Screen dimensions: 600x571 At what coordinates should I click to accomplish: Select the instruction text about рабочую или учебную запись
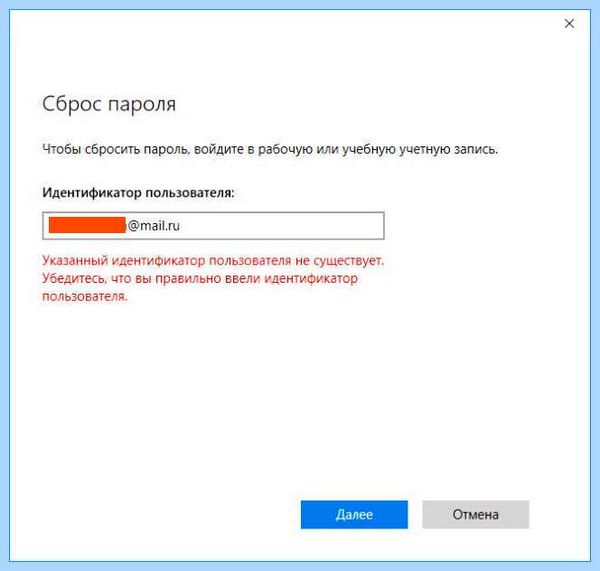click(x=270, y=149)
